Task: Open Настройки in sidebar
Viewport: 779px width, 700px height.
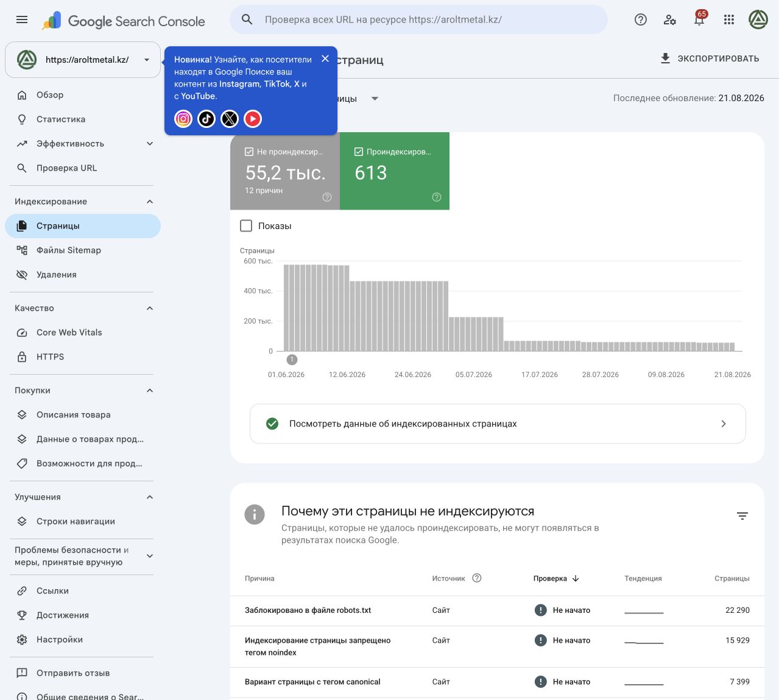Action: coord(83,640)
